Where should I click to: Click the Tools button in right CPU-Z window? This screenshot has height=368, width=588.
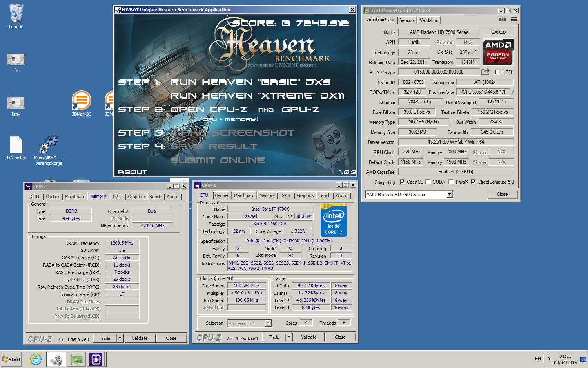pos(274,337)
